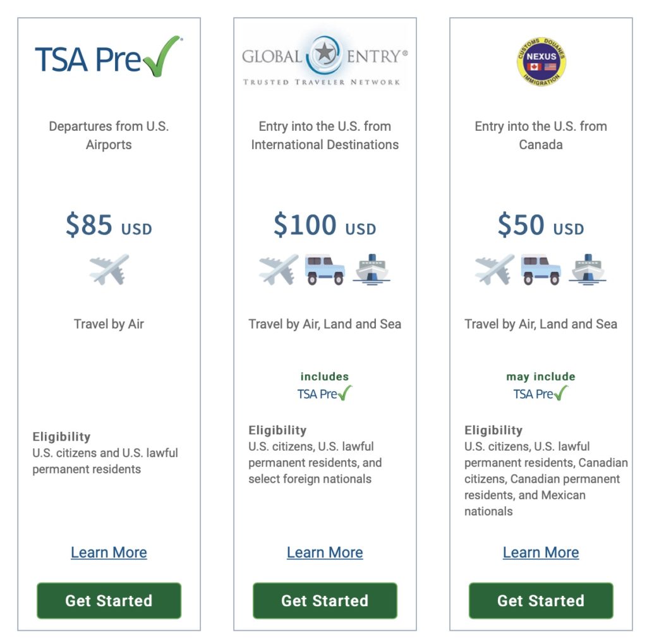The width and height of the screenshot is (647, 644).
Task: Open Learn More for Global Entry
Action: coord(325,552)
